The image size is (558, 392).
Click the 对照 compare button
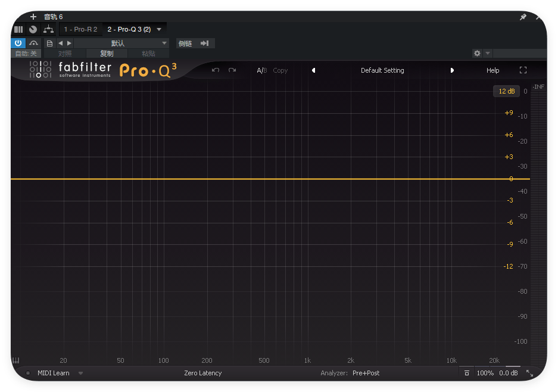(65, 54)
